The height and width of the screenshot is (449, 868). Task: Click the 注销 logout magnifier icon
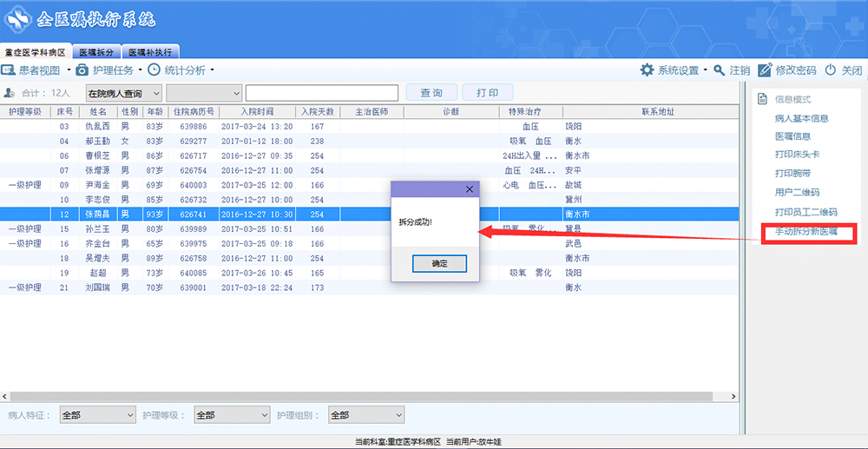pos(720,70)
